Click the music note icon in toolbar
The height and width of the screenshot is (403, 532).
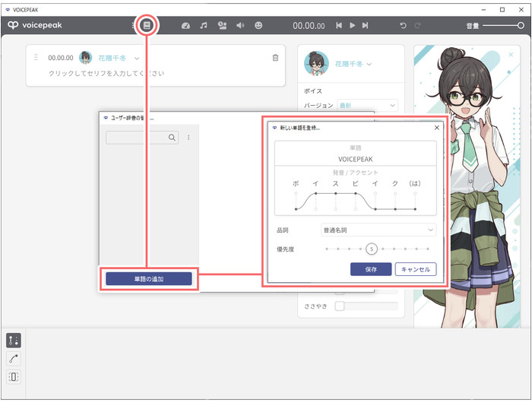[x=204, y=25]
